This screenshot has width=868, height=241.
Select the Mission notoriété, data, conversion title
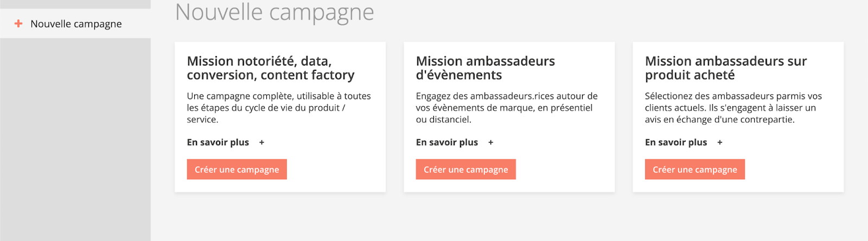pos(270,68)
